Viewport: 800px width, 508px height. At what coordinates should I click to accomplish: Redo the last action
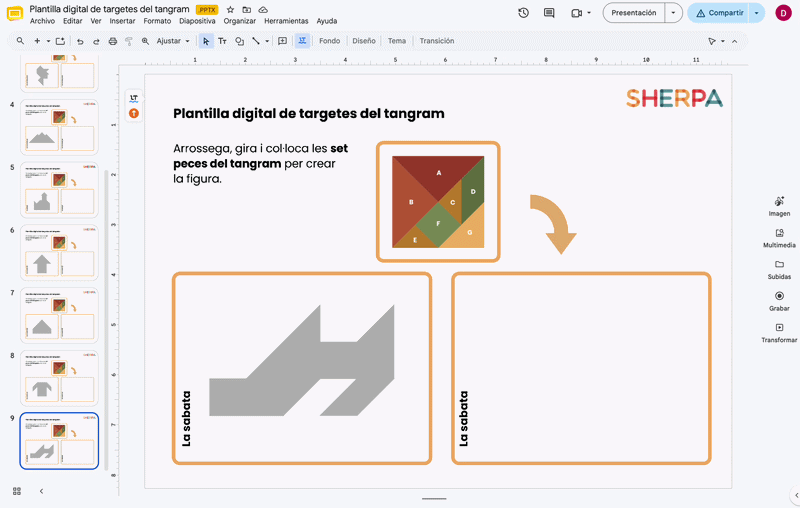(x=96, y=41)
